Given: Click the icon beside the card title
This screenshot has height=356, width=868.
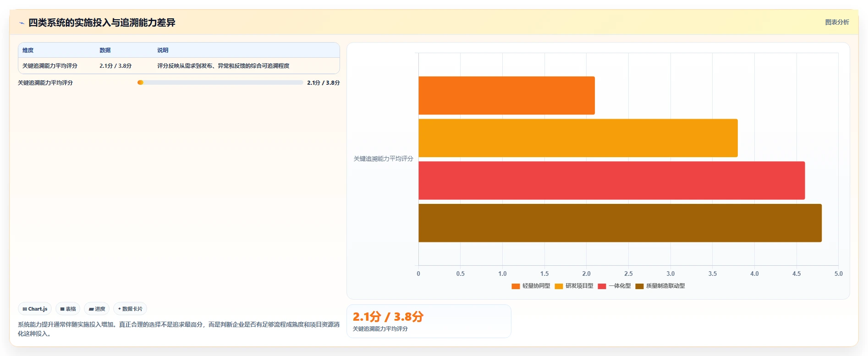Looking at the screenshot, I should point(22,23).
